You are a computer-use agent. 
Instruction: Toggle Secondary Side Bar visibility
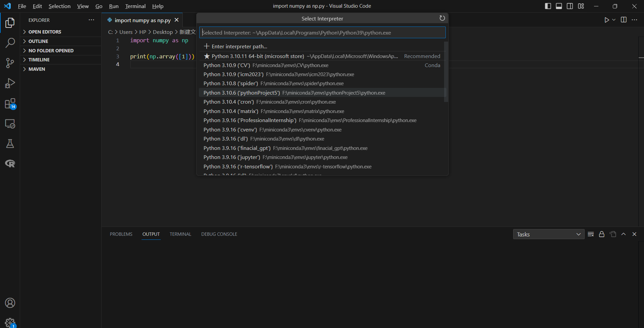click(570, 6)
